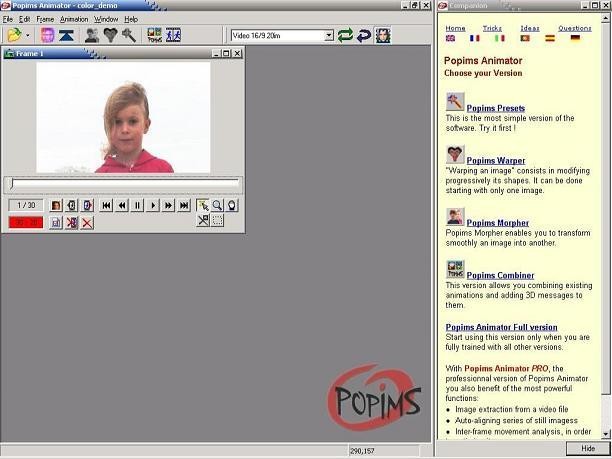
Task: Open the Frame menu
Action: [x=45, y=19]
